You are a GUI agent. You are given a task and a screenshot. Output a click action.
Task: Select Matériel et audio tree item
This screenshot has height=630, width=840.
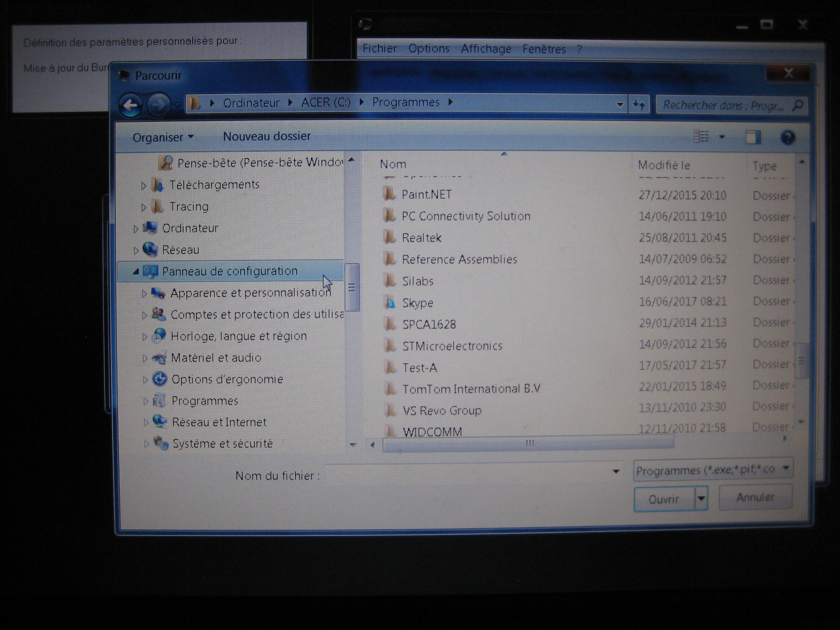coord(216,358)
